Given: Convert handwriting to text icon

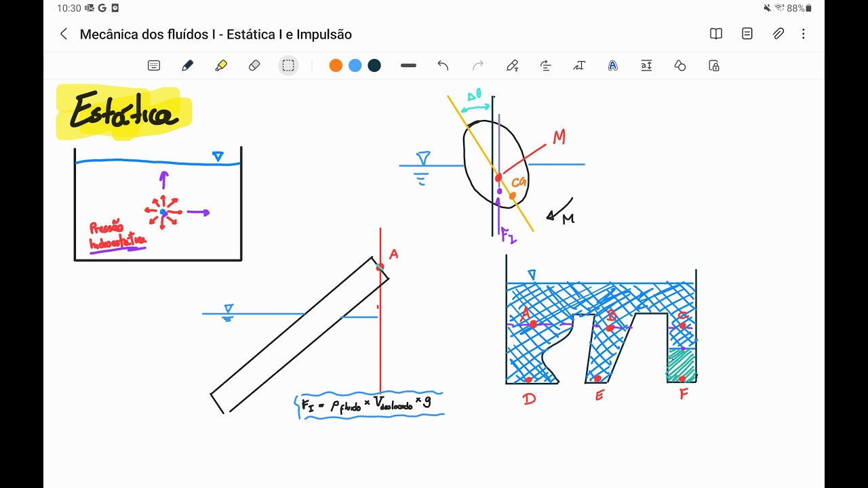Looking at the screenshot, I should coord(579,66).
